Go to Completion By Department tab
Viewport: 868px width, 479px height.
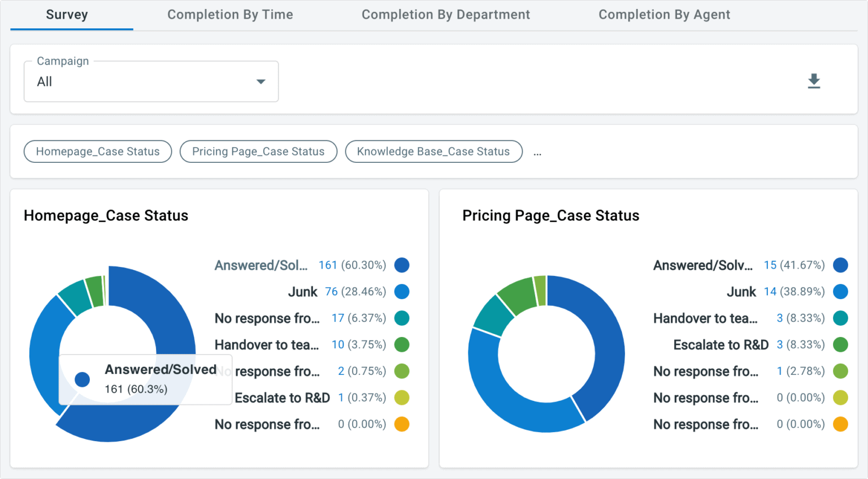pos(446,15)
